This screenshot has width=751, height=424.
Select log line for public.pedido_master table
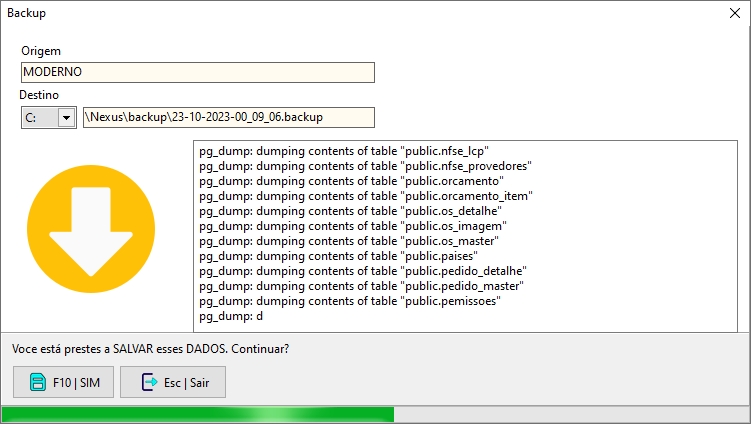pos(362,286)
